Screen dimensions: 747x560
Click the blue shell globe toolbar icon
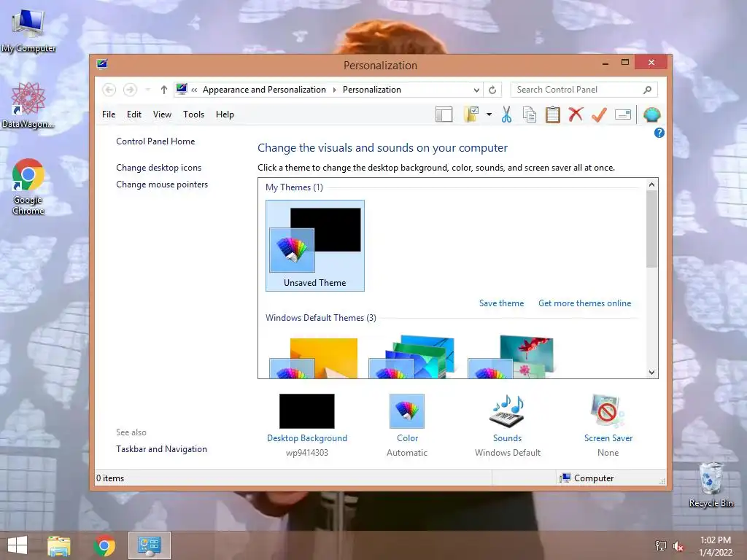pyautogui.click(x=651, y=114)
